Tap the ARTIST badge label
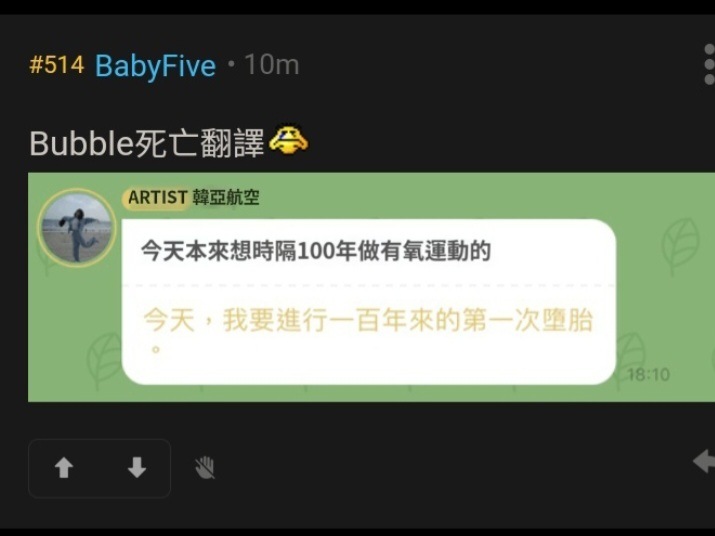Viewport: 715px width, 536px height. [x=157, y=198]
